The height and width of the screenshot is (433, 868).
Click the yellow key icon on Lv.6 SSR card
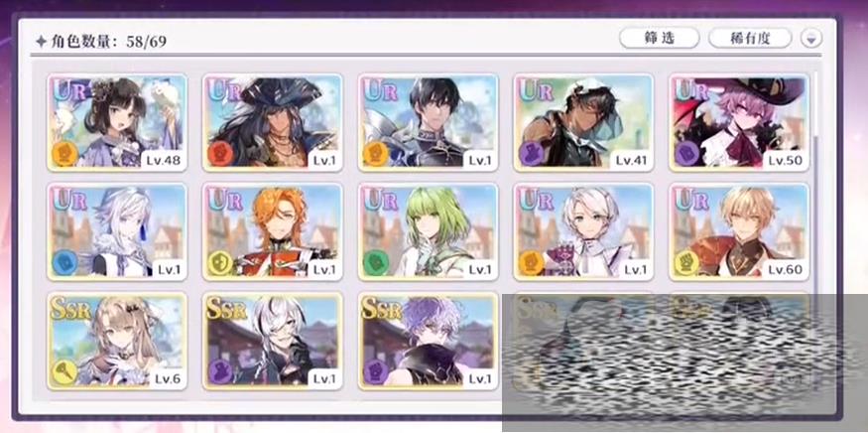click(64, 372)
